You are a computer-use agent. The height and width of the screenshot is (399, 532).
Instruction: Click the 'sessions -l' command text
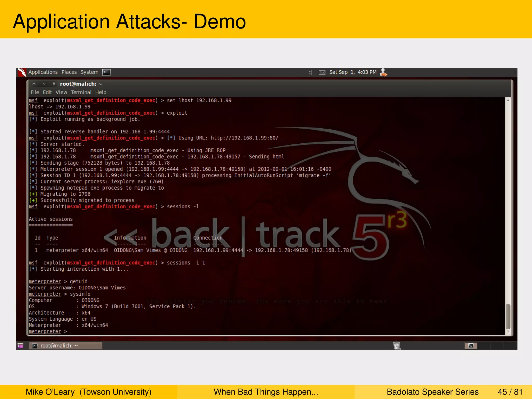(x=183, y=207)
